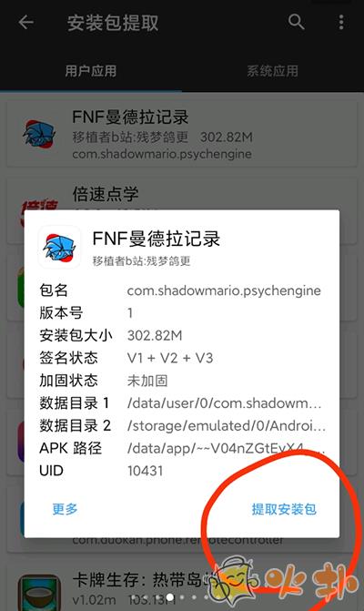Screen dimensions: 364x611
Task: Click the FNF icon in app list
Action: click(38, 134)
